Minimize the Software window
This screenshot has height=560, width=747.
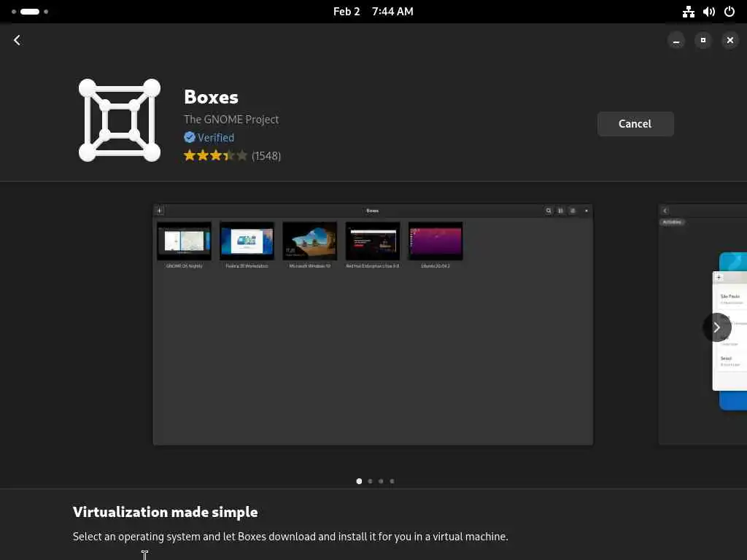click(676, 40)
